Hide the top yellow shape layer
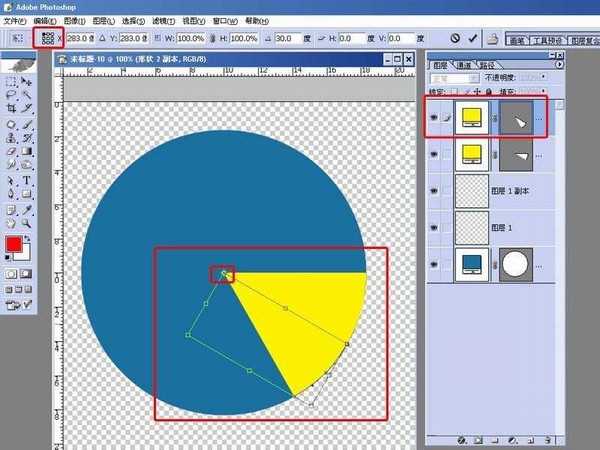The height and width of the screenshot is (450, 600). click(x=434, y=117)
